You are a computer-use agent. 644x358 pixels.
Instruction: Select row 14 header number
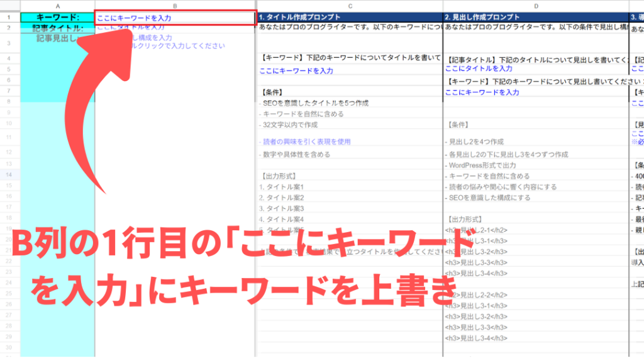[9, 174]
